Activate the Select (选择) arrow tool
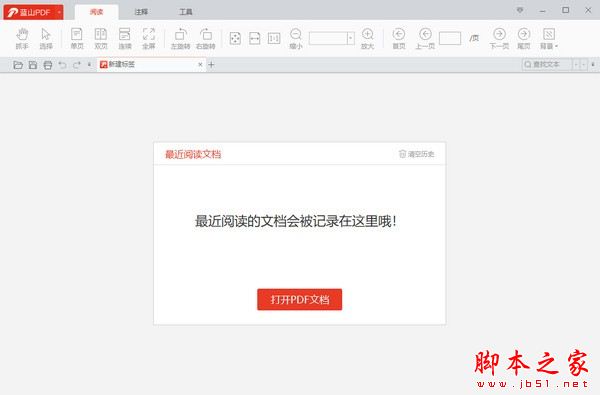This screenshot has height=395, width=600. (46, 38)
